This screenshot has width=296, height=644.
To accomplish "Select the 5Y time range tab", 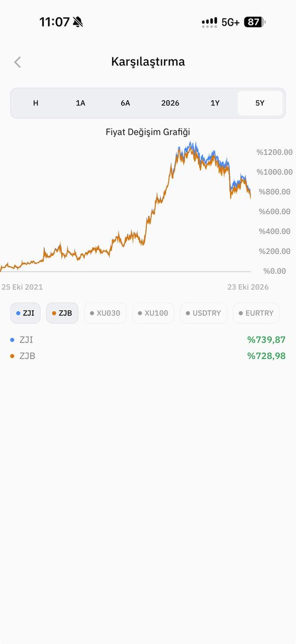I will click(260, 103).
